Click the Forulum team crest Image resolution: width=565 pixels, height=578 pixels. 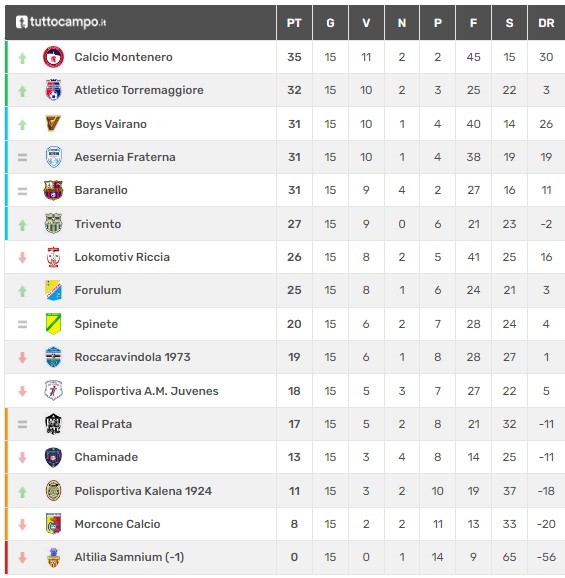click(53, 290)
